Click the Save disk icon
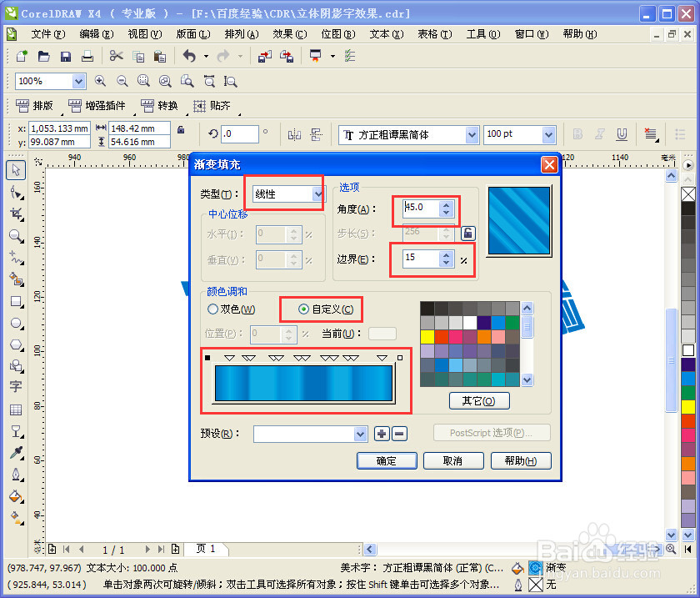700x598 pixels. [x=66, y=57]
